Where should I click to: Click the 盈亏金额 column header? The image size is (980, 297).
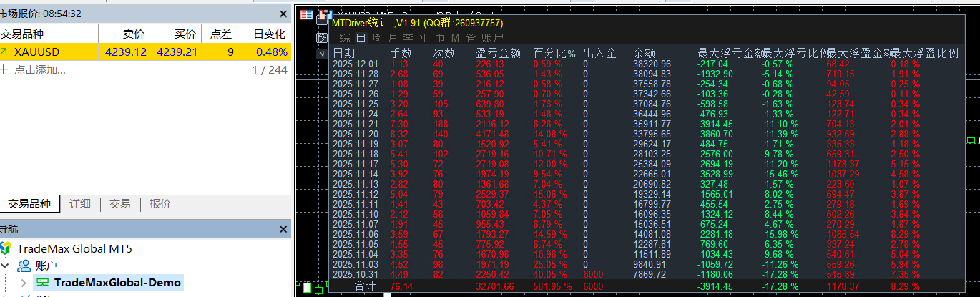498,53
